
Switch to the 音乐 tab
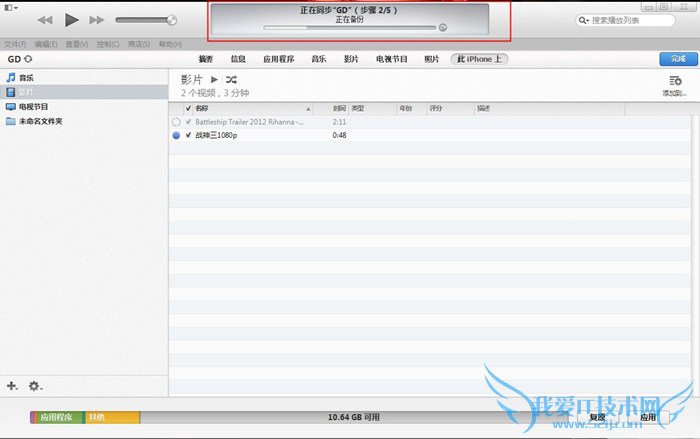(319, 59)
